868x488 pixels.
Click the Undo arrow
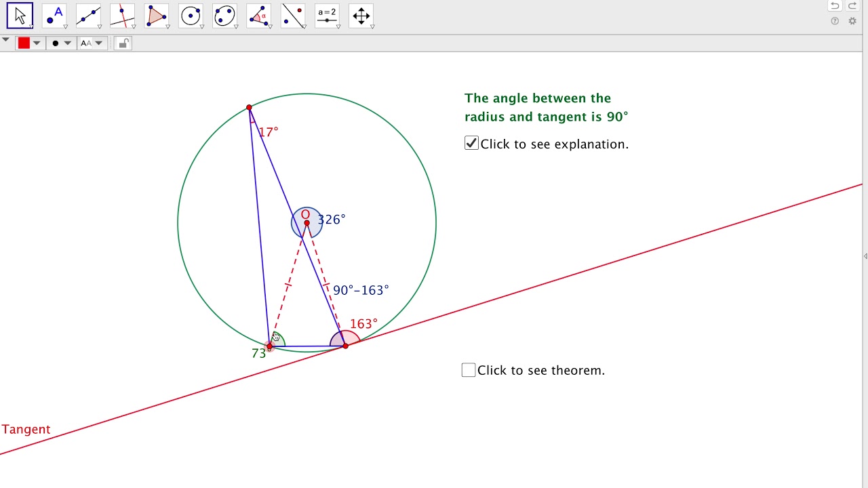tap(835, 6)
